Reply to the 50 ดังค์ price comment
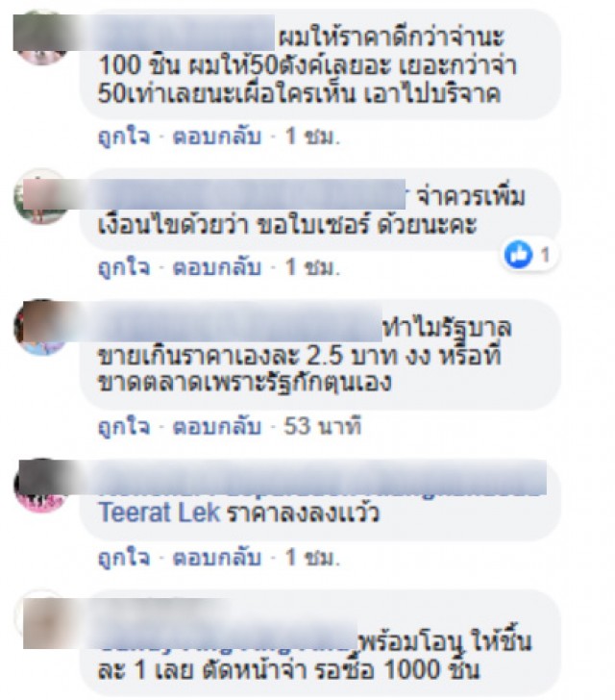Viewport: 615px width, 700px height. click(x=217, y=137)
